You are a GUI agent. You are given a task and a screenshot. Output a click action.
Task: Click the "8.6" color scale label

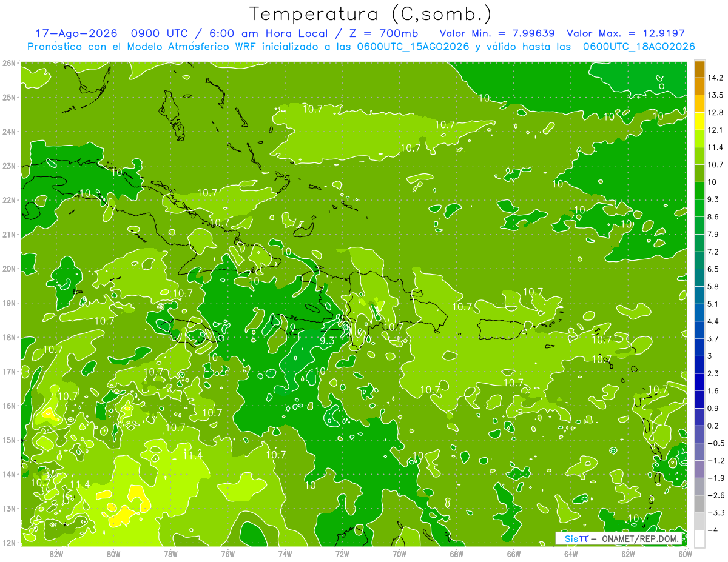pos(713,217)
